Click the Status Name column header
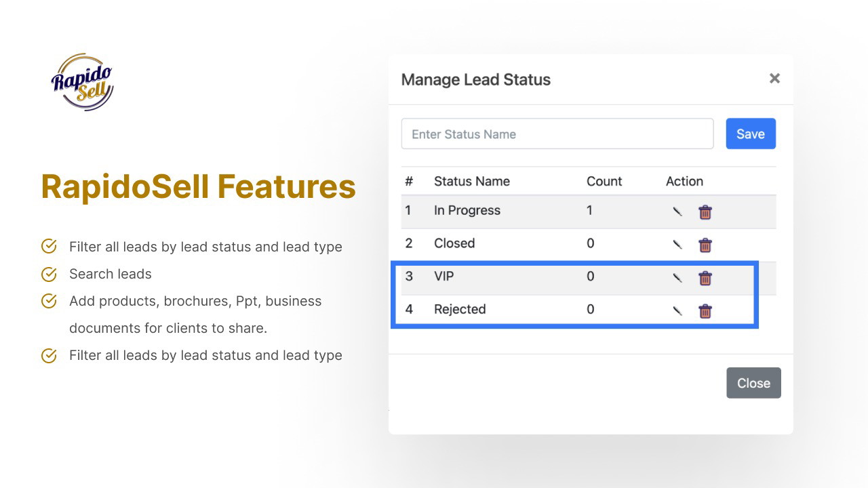The height and width of the screenshot is (488, 868). pos(472,181)
